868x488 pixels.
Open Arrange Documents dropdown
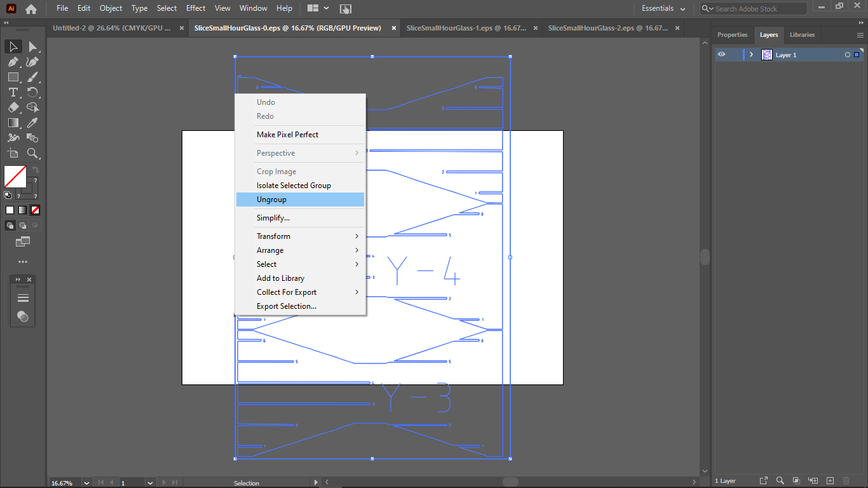(318, 9)
